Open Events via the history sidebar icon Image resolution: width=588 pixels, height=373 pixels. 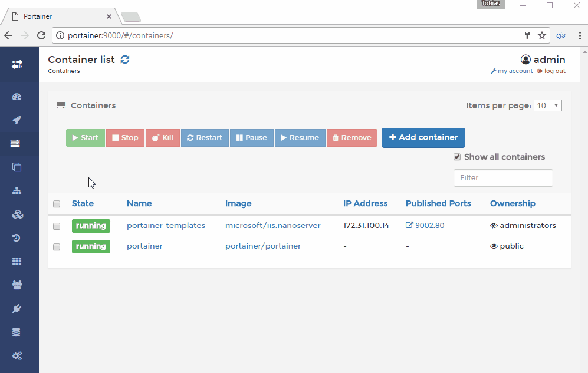17,238
